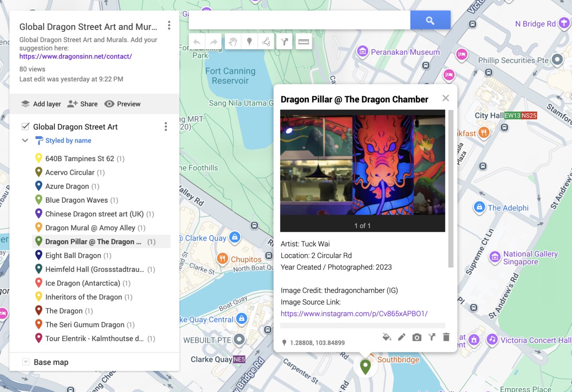Select the Add marker tool
The height and width of the screenshot is (392, 572).
[x=249, y=42]
